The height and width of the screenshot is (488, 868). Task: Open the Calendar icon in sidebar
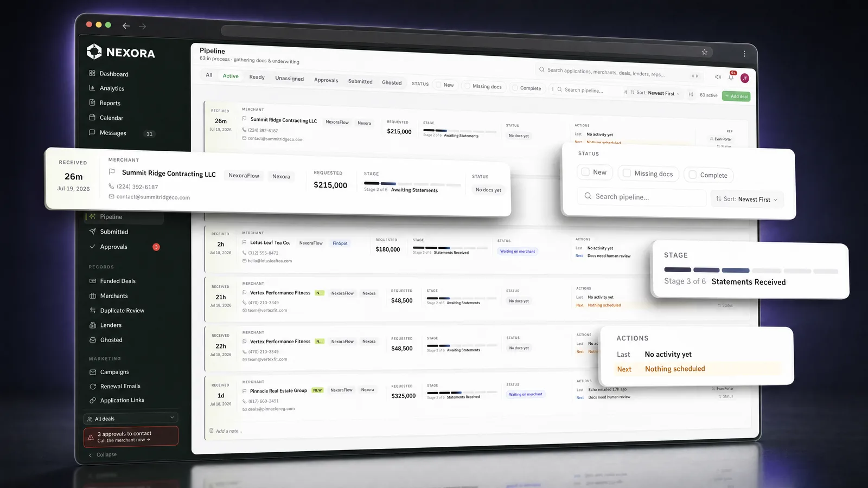(92, 117)
